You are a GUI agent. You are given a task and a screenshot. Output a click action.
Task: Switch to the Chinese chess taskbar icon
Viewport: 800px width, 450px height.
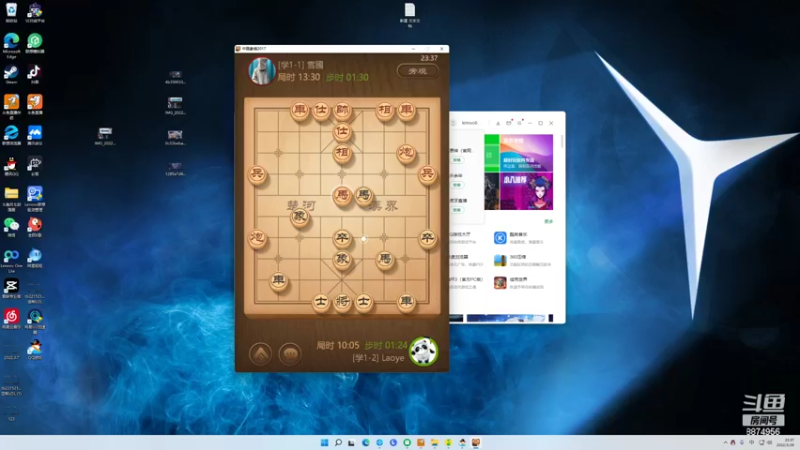(x=476, y=442)
